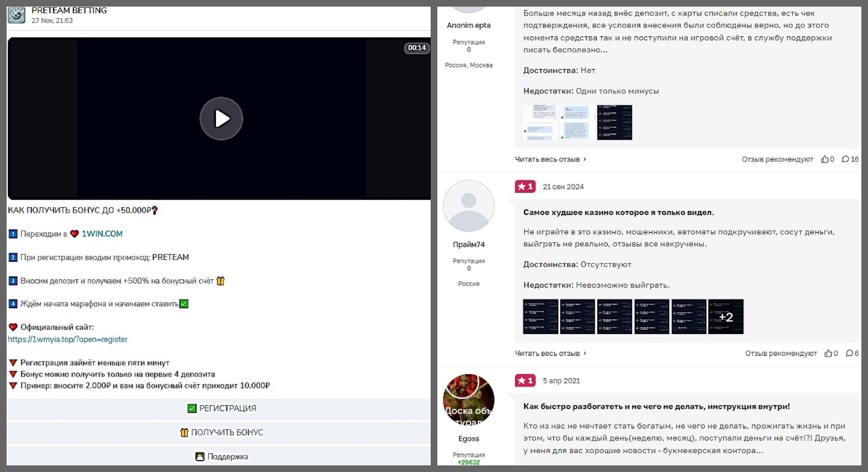Click the number 1 step emoji
This screenshot has width=868, height=472.
click(x=13, y=234)
